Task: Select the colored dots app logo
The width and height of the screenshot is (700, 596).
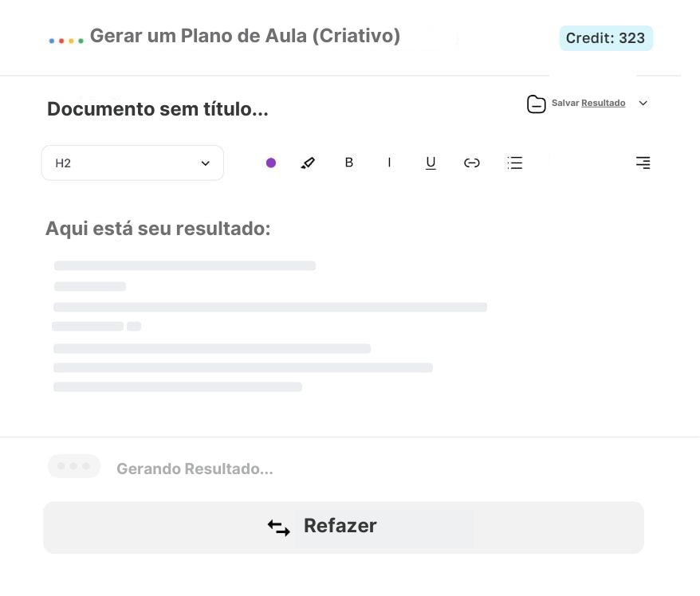Action: click(66, 37)
